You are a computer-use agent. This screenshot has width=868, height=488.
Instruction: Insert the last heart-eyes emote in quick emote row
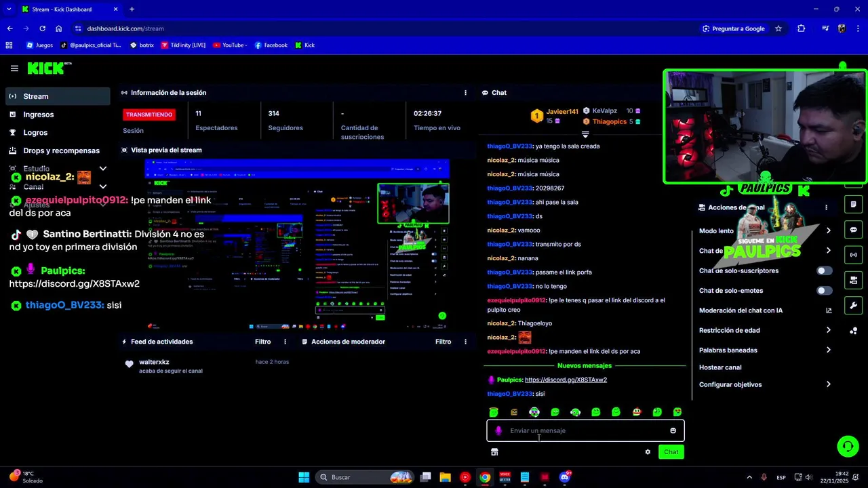[x=677, y=412]
